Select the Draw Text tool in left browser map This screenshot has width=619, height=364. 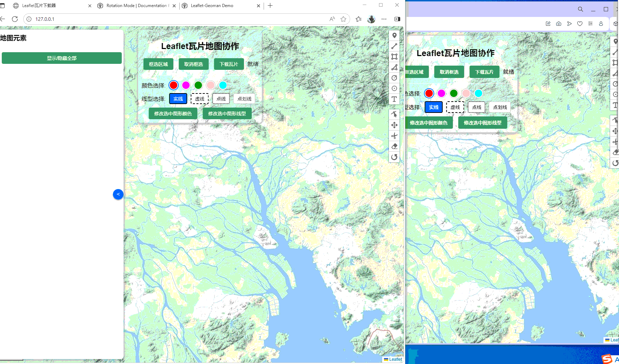394,99
